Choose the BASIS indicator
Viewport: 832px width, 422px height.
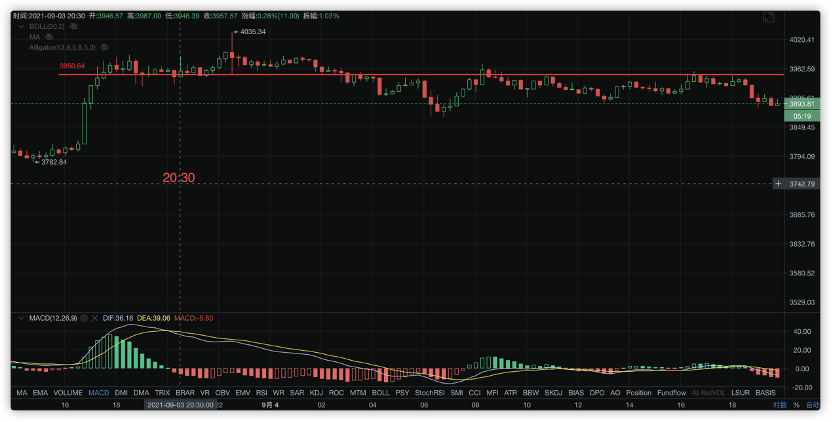point(765,393)
